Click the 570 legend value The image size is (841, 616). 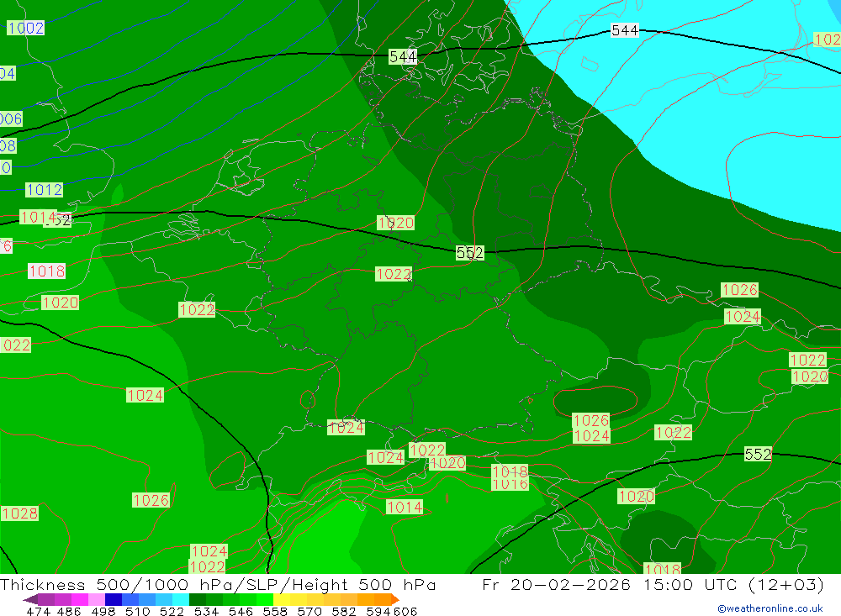click(309, 611)
